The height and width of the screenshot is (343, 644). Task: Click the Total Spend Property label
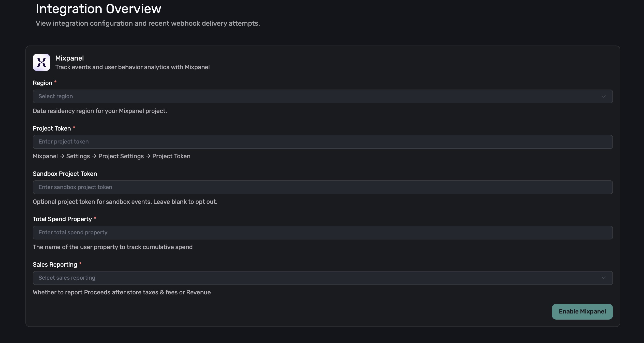62,219
